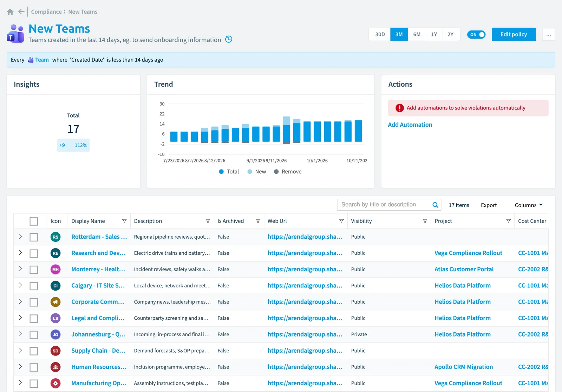Toggle the Total series in chart legend
Screen dimensions: 562x392
[x=229, y=172]
